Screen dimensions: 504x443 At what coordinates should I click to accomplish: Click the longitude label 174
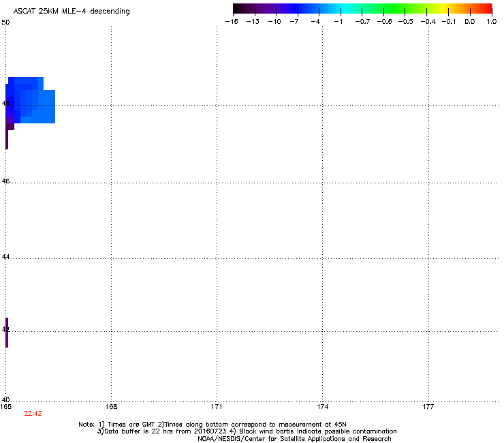(x=322, y=407)
